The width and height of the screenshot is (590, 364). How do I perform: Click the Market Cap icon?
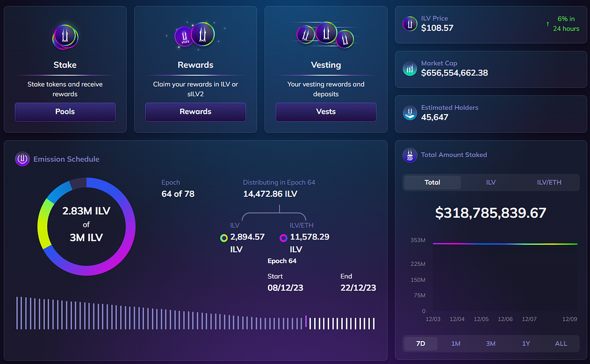(410, 69)
